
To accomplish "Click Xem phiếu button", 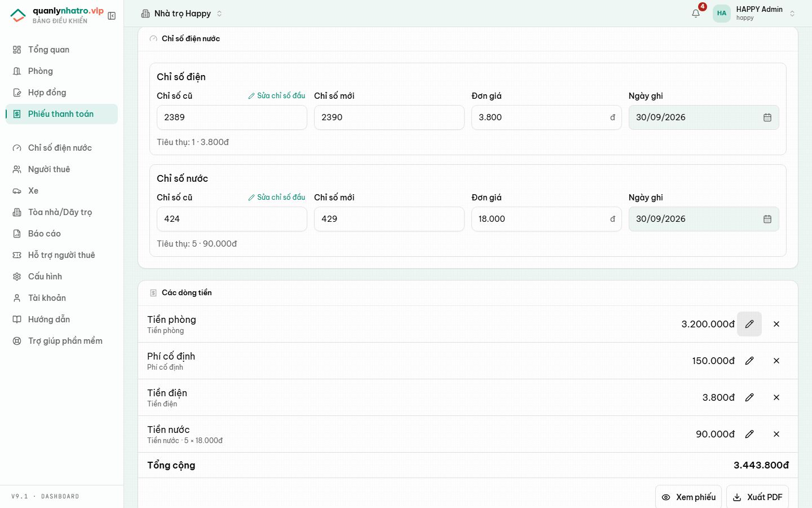I will click(x=689, y=497).
